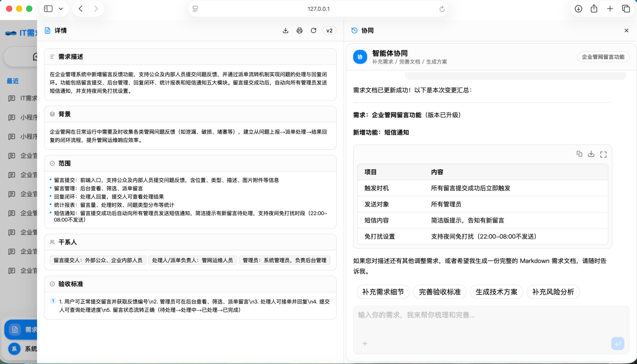
Task: Refresh the detail panel content
Action: coord(313,31)
